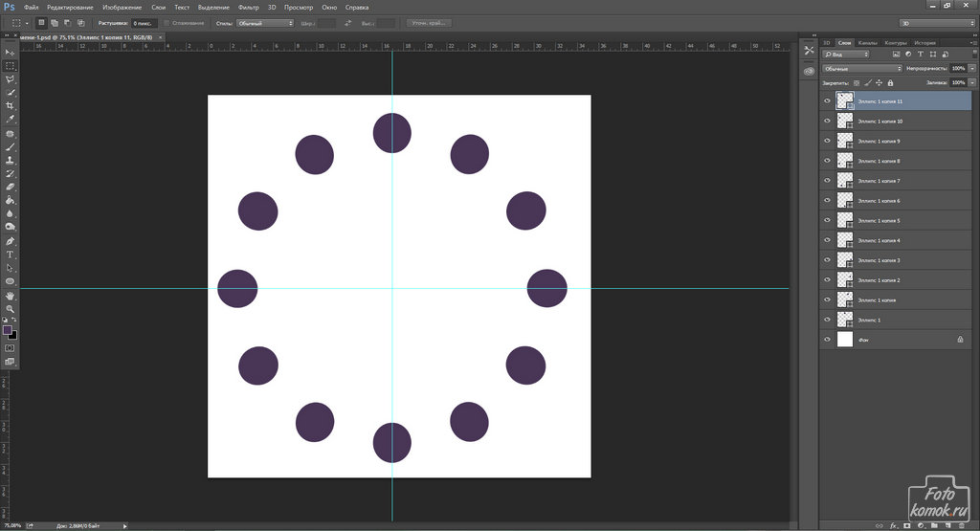Select the Move tool

(x=10, y=52)
